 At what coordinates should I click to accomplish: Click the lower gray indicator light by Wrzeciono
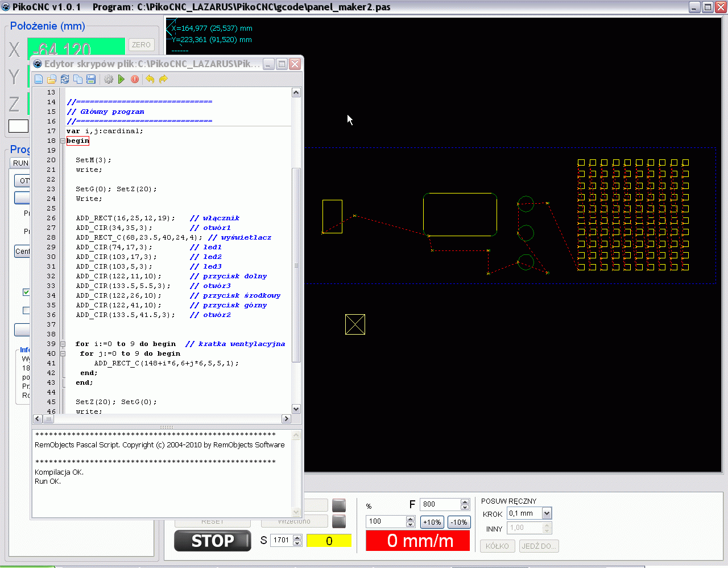click(339, 521)
